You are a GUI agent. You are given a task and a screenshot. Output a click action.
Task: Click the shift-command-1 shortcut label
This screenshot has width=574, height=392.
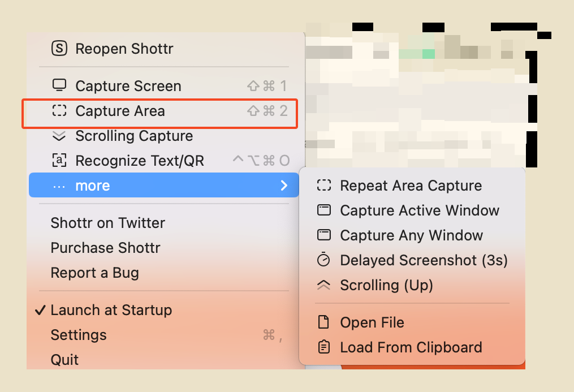point(267,85)
